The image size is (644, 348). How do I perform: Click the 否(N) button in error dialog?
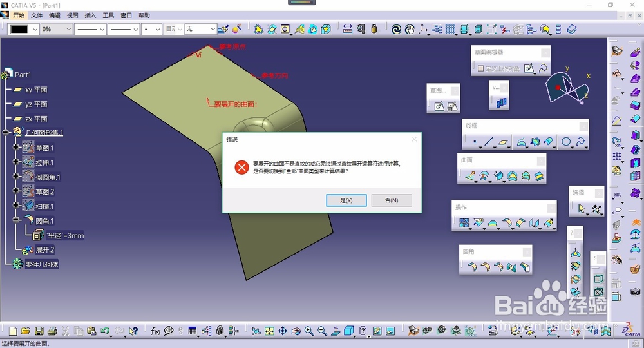(392, 200)
